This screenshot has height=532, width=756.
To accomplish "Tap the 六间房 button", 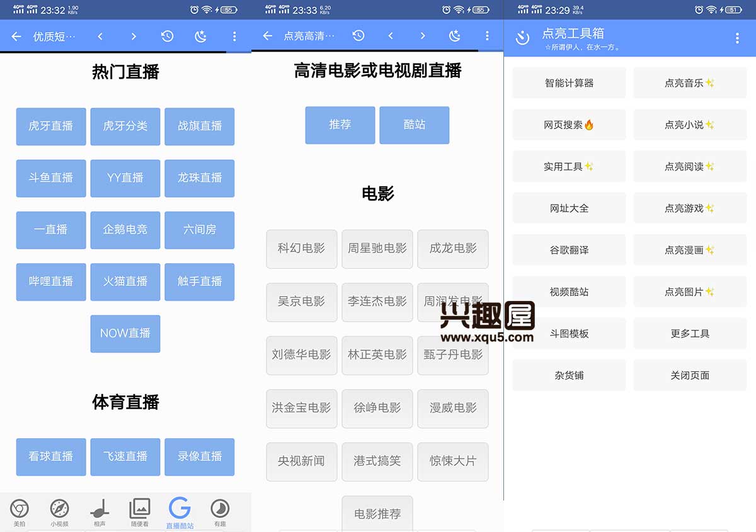I will pyautogui.click(x=200, y=230).
